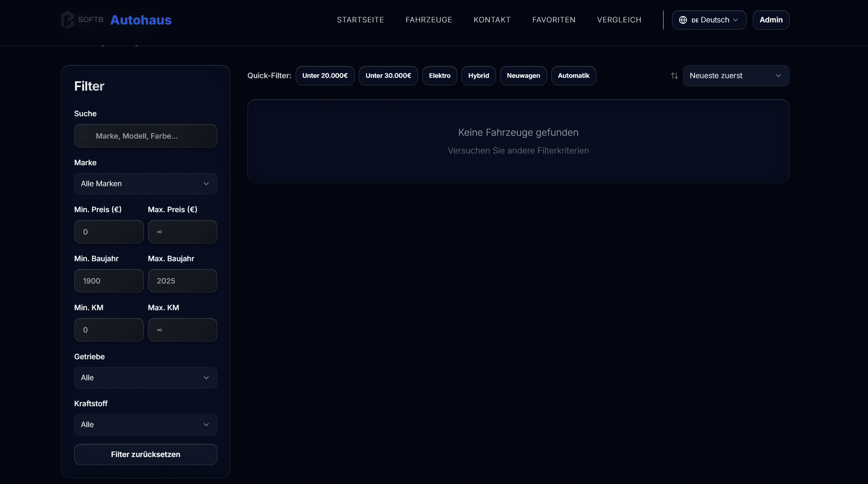Open the Neueste zuerst sort dropdown
This screenshot has width=868, height=484.
(736, 76)
